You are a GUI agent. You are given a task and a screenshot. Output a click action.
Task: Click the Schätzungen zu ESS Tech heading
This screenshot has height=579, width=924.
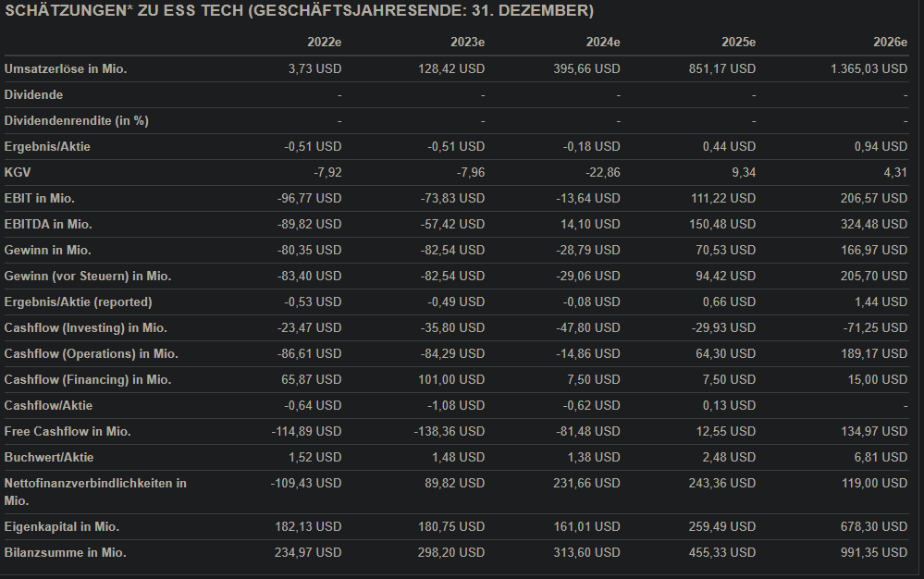point(299,11)
